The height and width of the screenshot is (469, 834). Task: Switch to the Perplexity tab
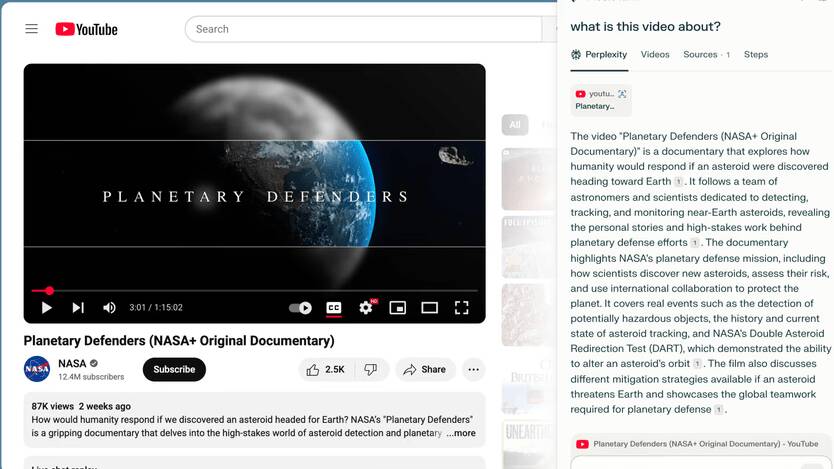pos(599,54)
